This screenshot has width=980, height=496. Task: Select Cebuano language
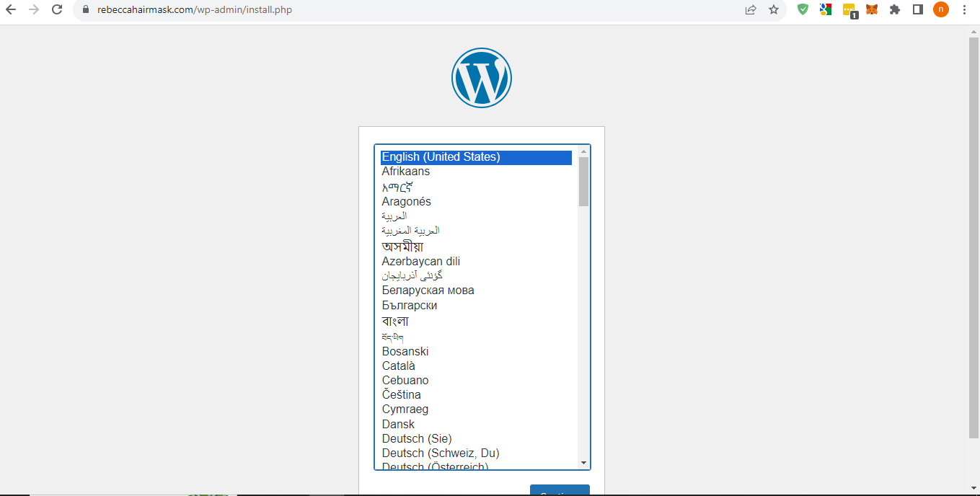476,381
